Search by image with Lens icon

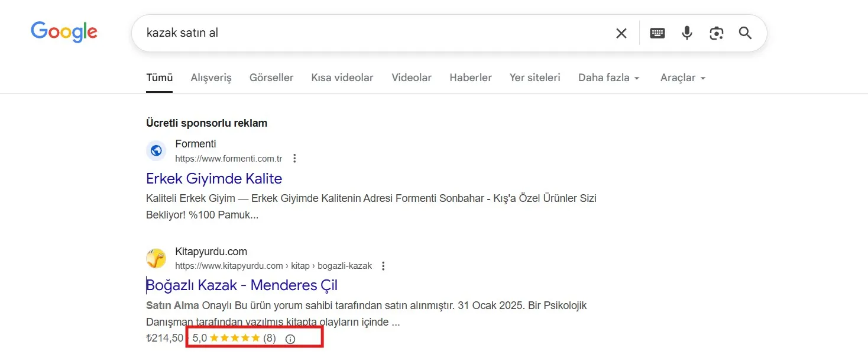tap(716, 33)
